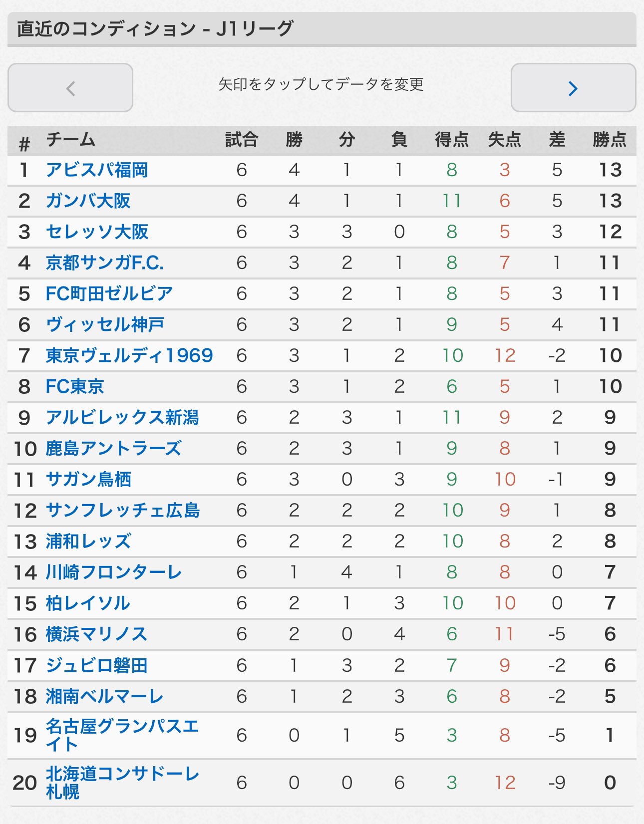
Task: Click the right arrow next-data button
Action: click(573, 88)
